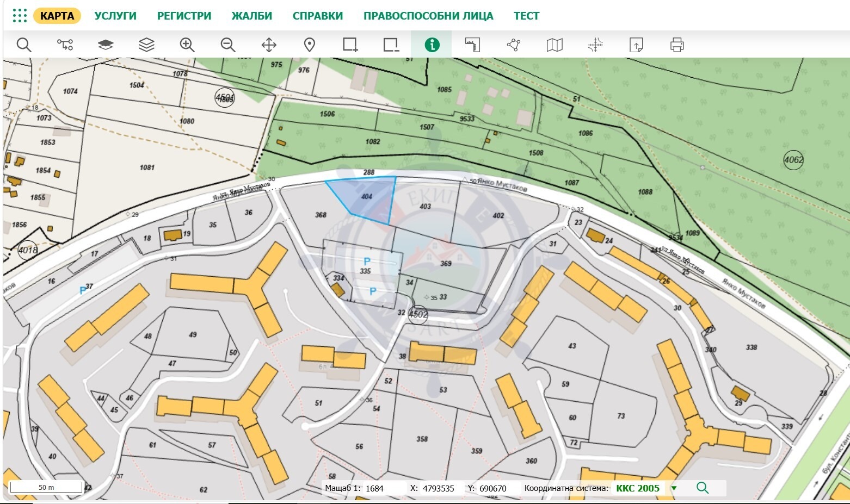Screen dimensions: 850x504
Task: Click parcel label 358
Action: tap(422, 439)
